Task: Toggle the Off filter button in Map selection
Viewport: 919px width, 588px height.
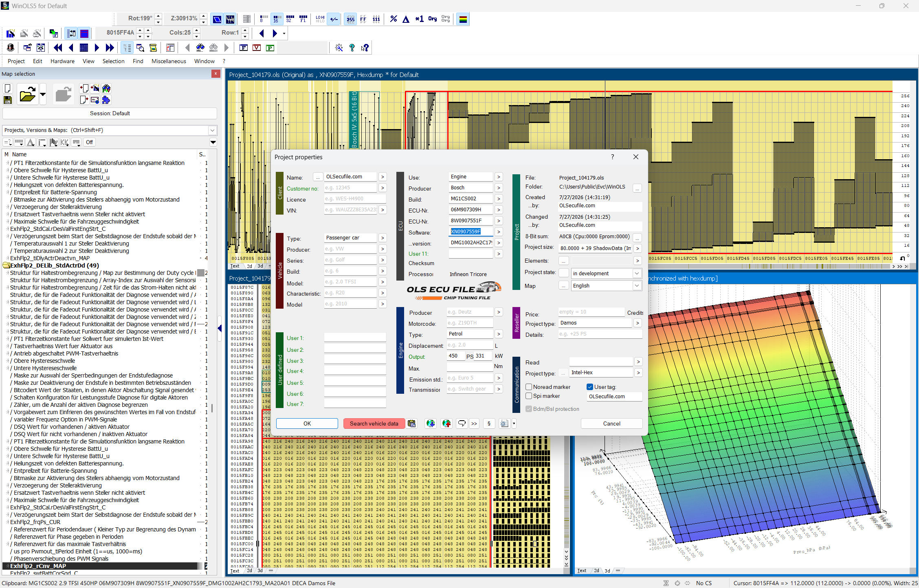Action: pyautogui.click(x=89, y=142)
